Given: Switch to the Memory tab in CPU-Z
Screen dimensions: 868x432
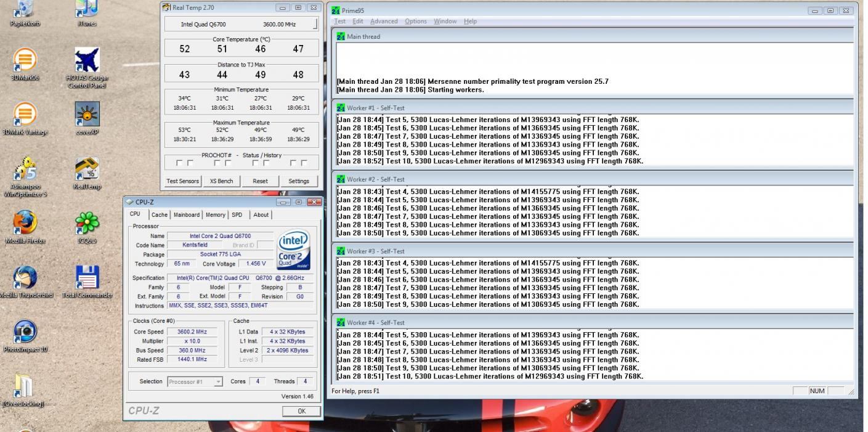Looking at the screenshot, I should click(215, 215).
